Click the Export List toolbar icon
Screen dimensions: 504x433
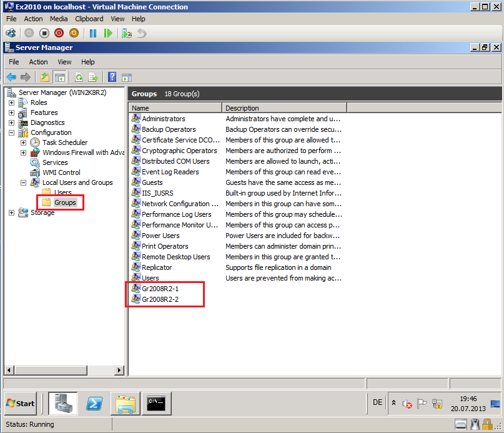click(93, 77)
